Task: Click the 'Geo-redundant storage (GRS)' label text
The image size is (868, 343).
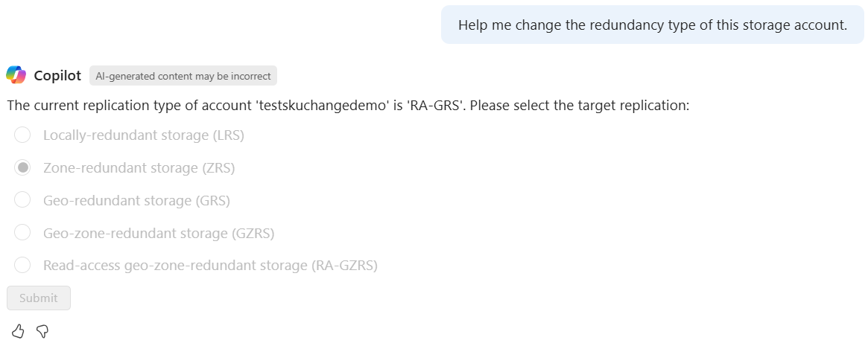Action: pos(136,201)
